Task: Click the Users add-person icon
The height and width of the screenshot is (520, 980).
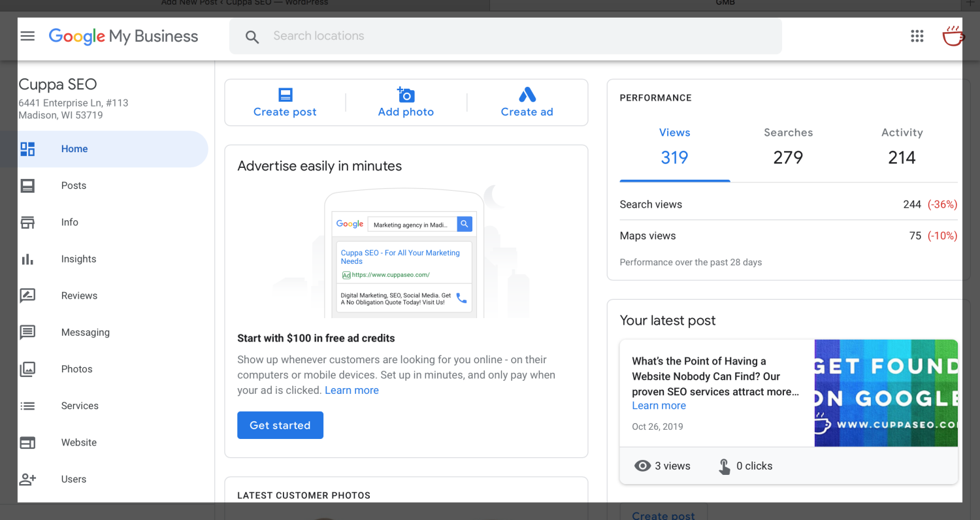Action: click(27, 479)
